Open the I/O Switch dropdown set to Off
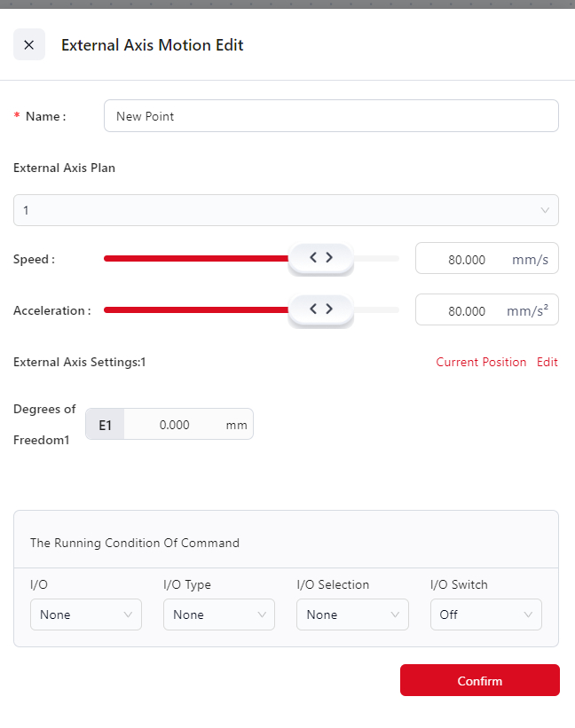The width and height of the screenshot is (575, 728). [485, 614]
